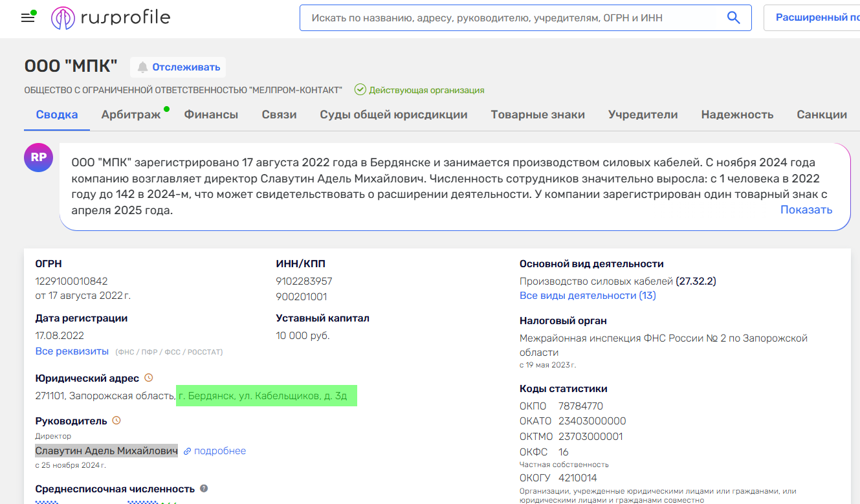The image size is (860, 504).
Task: Click question mark icon near Среднесписочная численность
Action: [x=204, y=488]
